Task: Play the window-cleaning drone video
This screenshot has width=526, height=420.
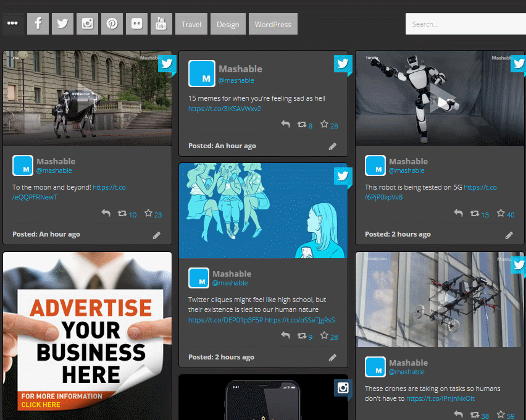Action: [x=440, y=300]
